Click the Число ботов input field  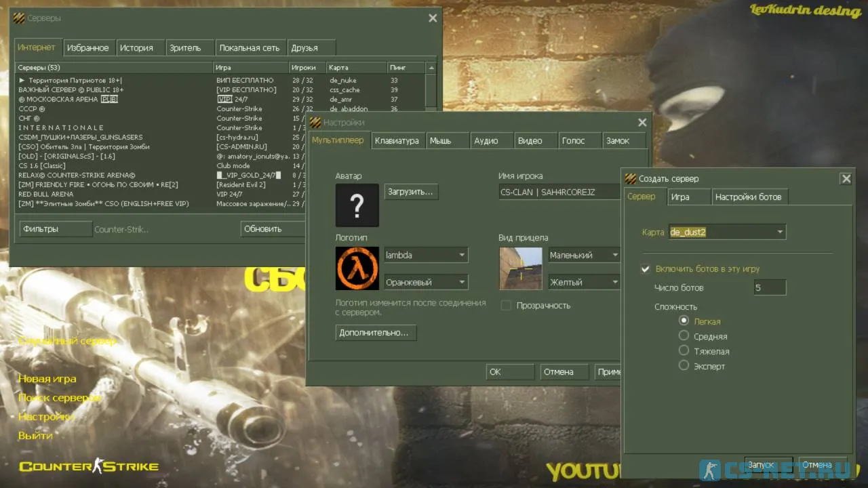point(770,287)
